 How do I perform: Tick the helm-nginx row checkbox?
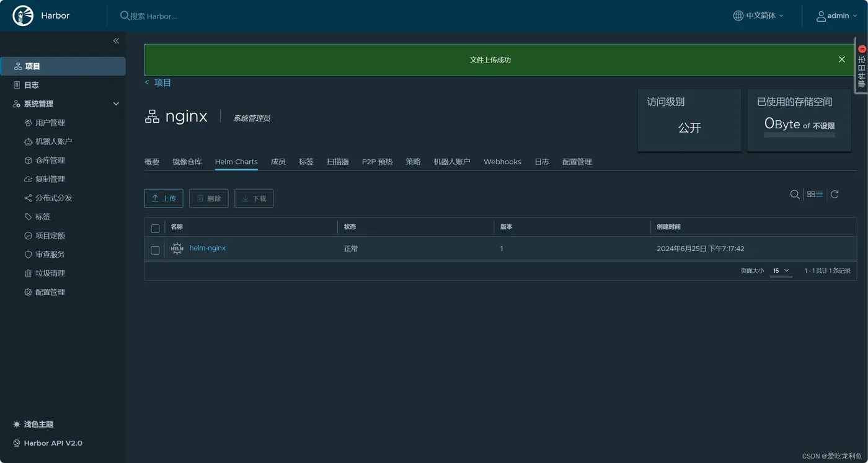(x=155, y=250)
